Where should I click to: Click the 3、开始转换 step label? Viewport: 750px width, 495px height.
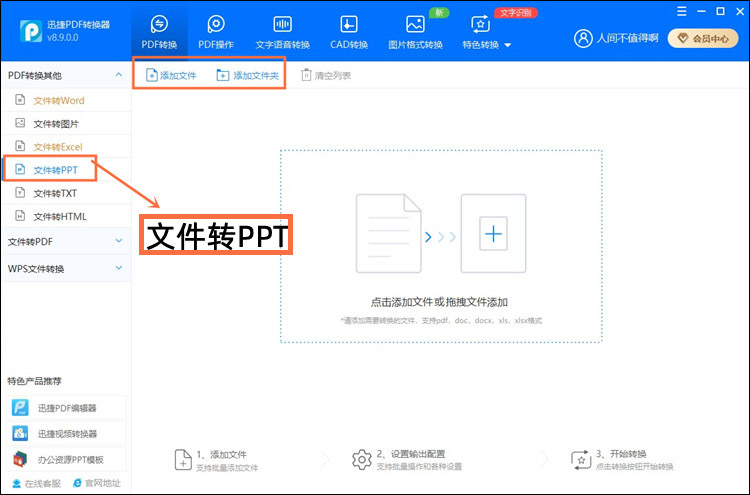click(x=621, y=454)
